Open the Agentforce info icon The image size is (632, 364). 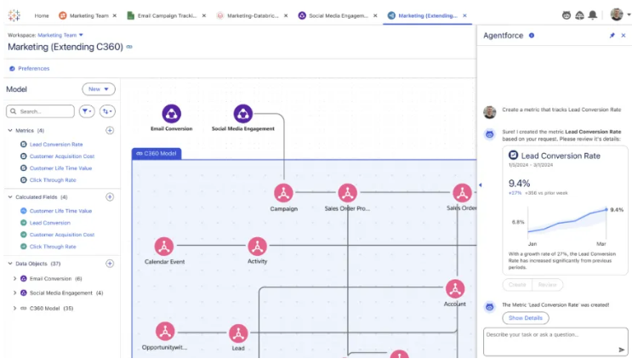532,36
